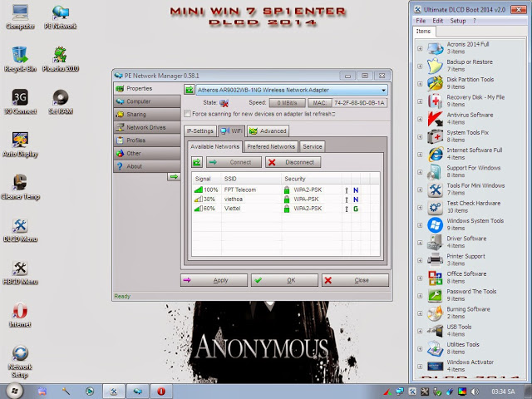Click the volume icon in system tray
The height and width of the screenshot is (399, 532).
click(475, 392)
